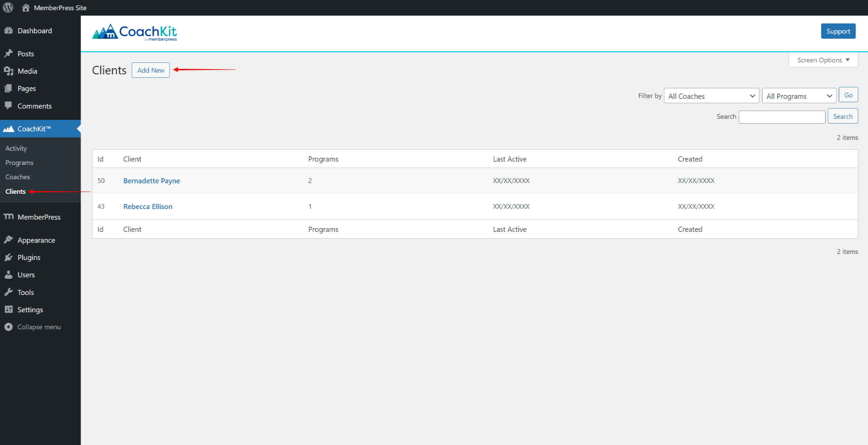Expand the All Programs filter dropdown
868x445 pixels.
[798, 95]
